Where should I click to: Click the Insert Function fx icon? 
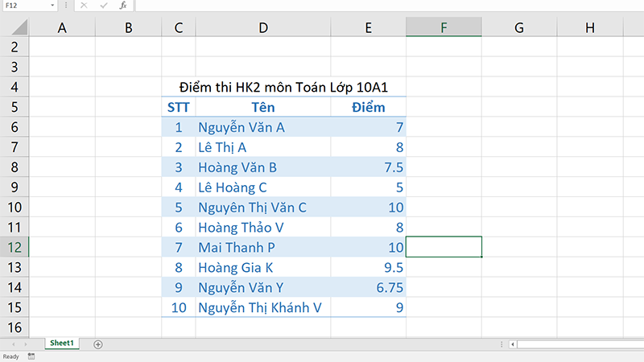[x=122, y=6]
